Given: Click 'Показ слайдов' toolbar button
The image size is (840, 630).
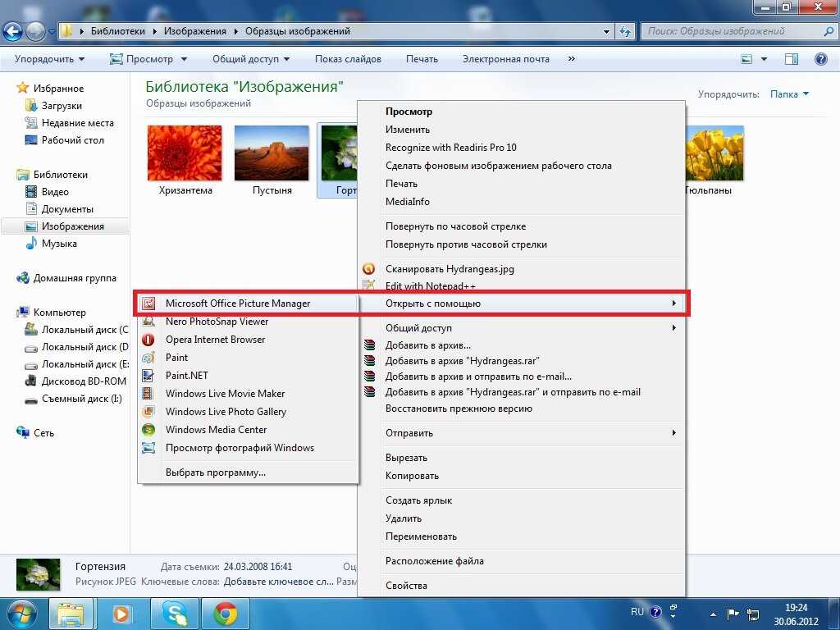Looking at the screenshot, I should [x=348, y=59].
